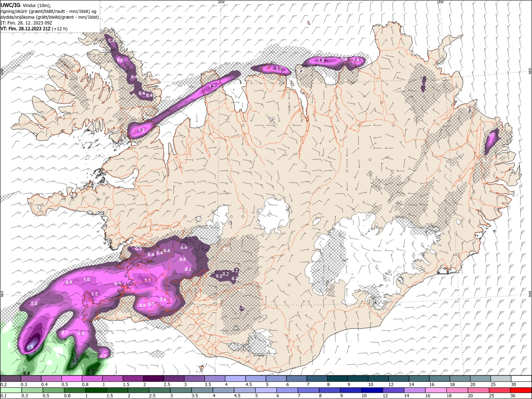Screen dimensions: 532x399
Task: Click the '20W' longitude label
Action: 221,2
